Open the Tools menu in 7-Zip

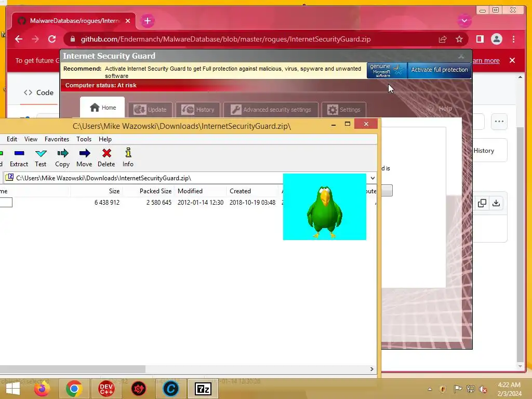tap(84, 139)
